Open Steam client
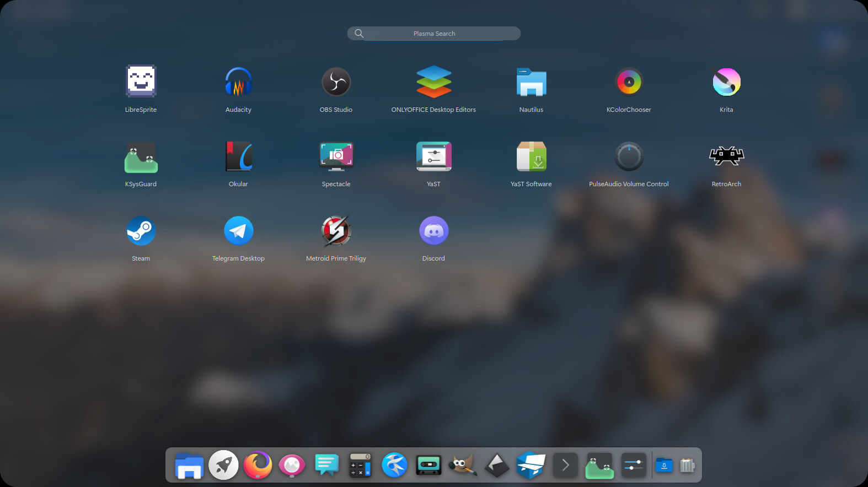Image resolution: width=868 pixels, height=487 pixels. click(x=141, y=230)
